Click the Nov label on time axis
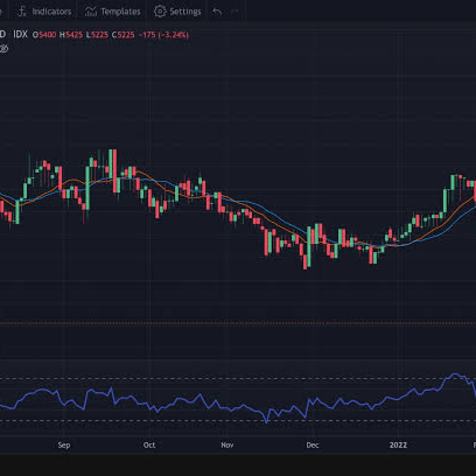 (x=227, y=445)
